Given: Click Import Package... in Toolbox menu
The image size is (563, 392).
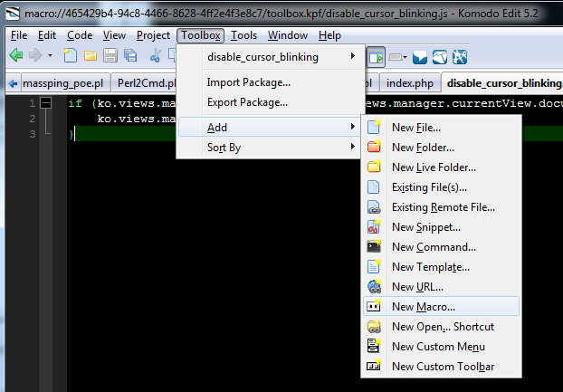Looking at the screenshot, I should pos(249,82).
